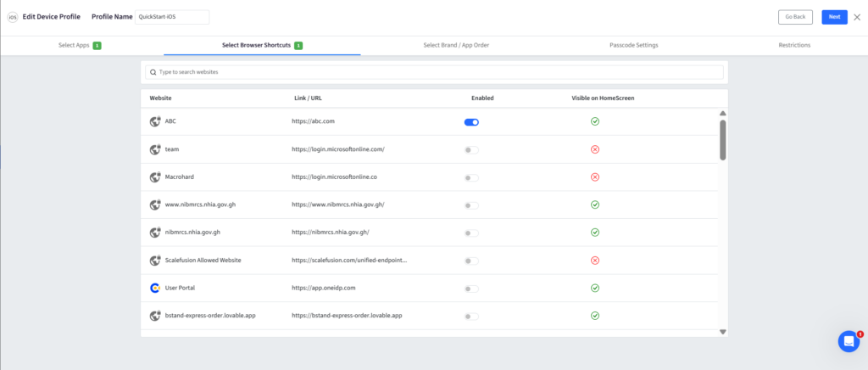868x370 pixels.
Task: Click the globe icon beside Macrohard
Action: [x=155, y=177]
